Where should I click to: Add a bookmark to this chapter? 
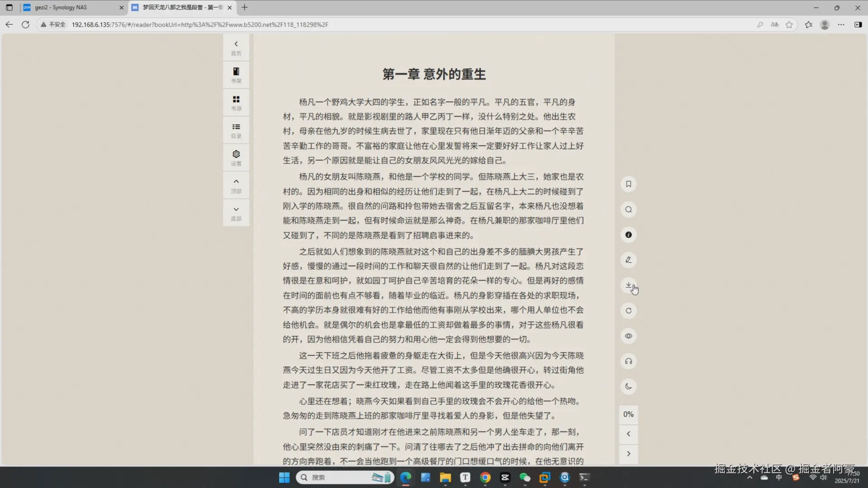[x=628, y=184]
